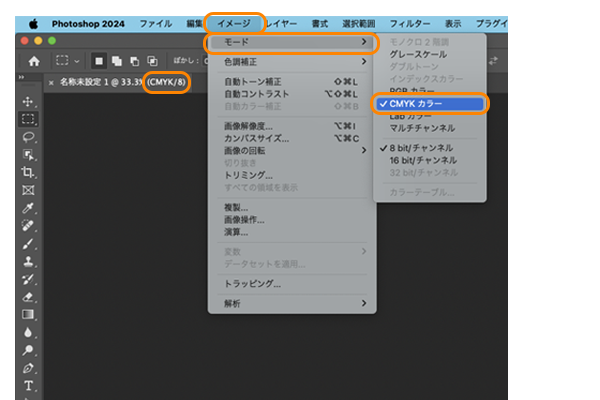Open the モード submenu
The image size is (600, 400).
[x=291, y=42]
